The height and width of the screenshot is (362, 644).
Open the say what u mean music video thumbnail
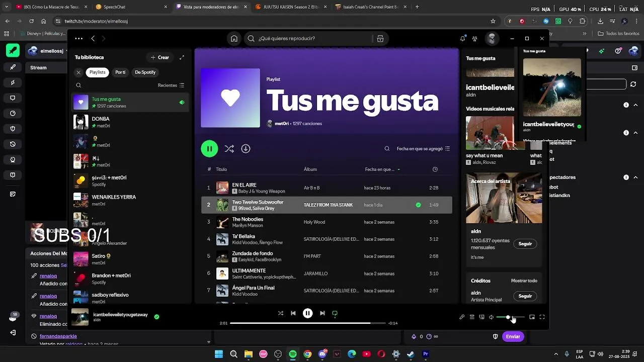click(x=490, y=133)
